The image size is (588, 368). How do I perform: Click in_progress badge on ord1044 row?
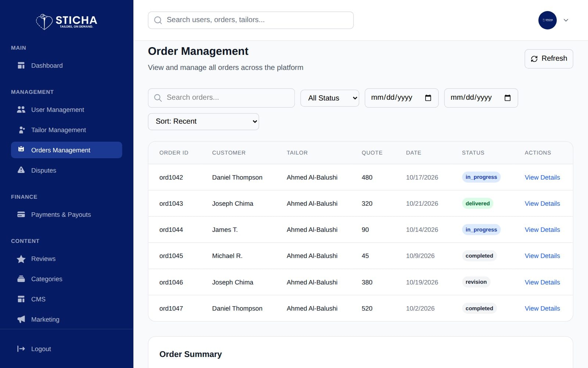tap(481, 230)
